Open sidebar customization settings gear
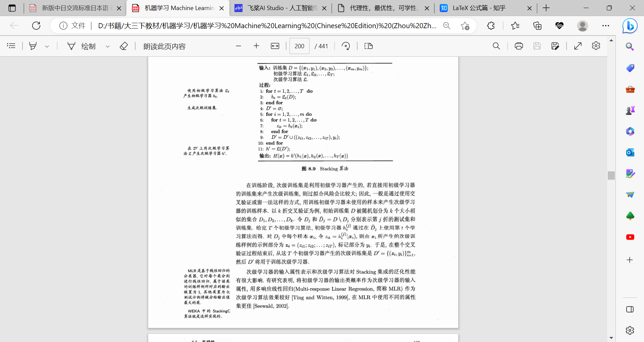The width and height of the screenshot is (644, 342). pos(630,330)
